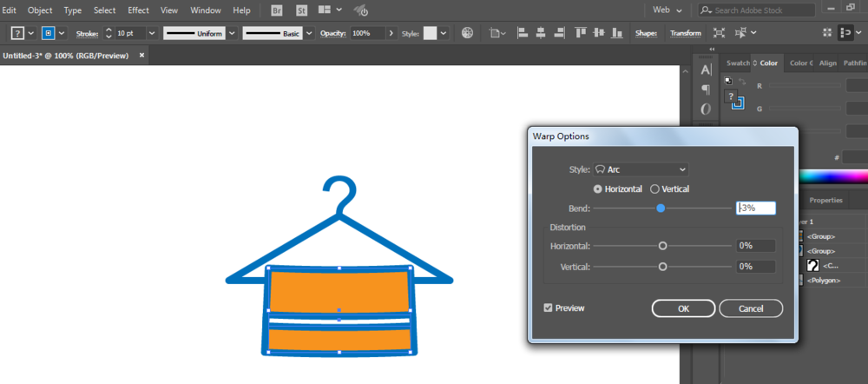
Task: Open Adobe Stock via the St icon
Action: click(302, 10)
